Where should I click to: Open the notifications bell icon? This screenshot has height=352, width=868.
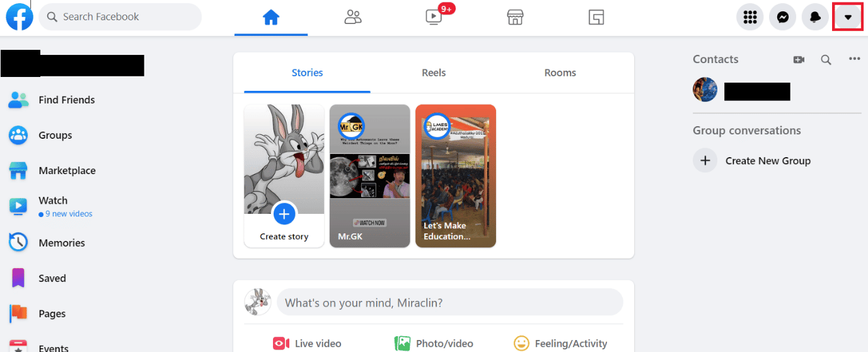[815, 17]
